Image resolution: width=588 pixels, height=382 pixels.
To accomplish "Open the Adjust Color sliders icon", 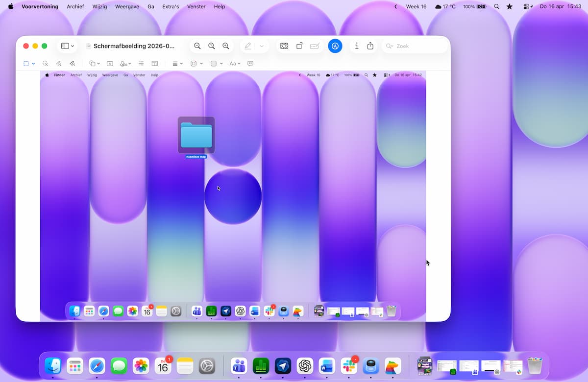I will tap(141, 64).
